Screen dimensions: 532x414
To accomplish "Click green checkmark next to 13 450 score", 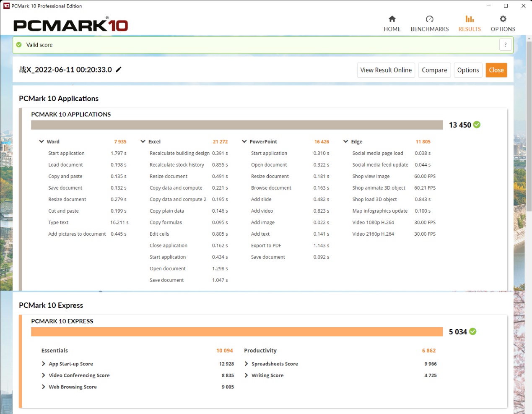I will tap(477, 125).
